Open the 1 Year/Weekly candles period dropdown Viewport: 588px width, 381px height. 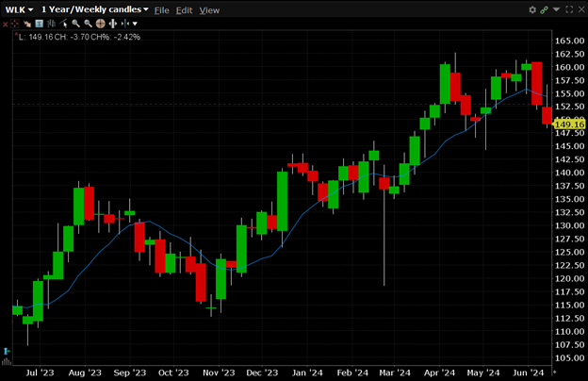coord(95,9)
